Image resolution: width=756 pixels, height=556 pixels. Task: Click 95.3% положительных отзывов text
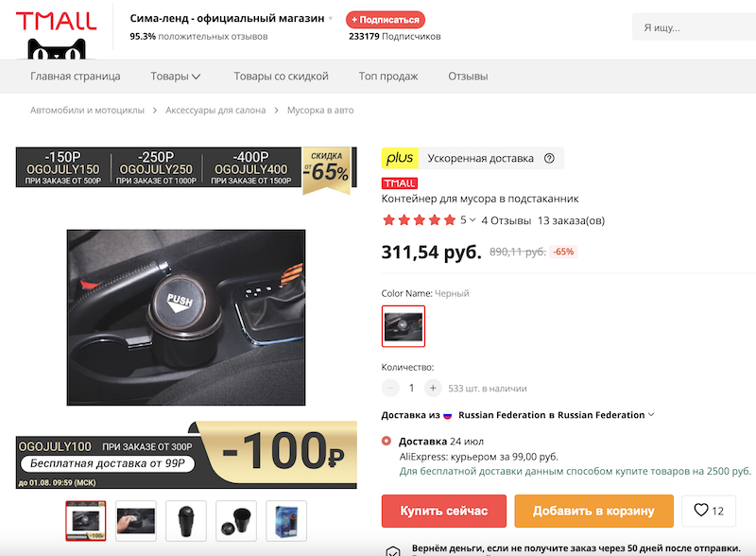198,37
